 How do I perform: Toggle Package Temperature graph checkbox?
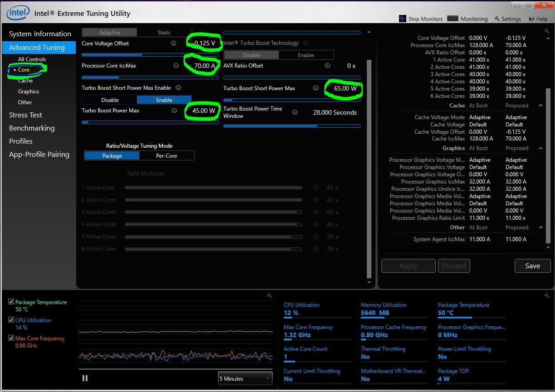[x=11, y=302]
